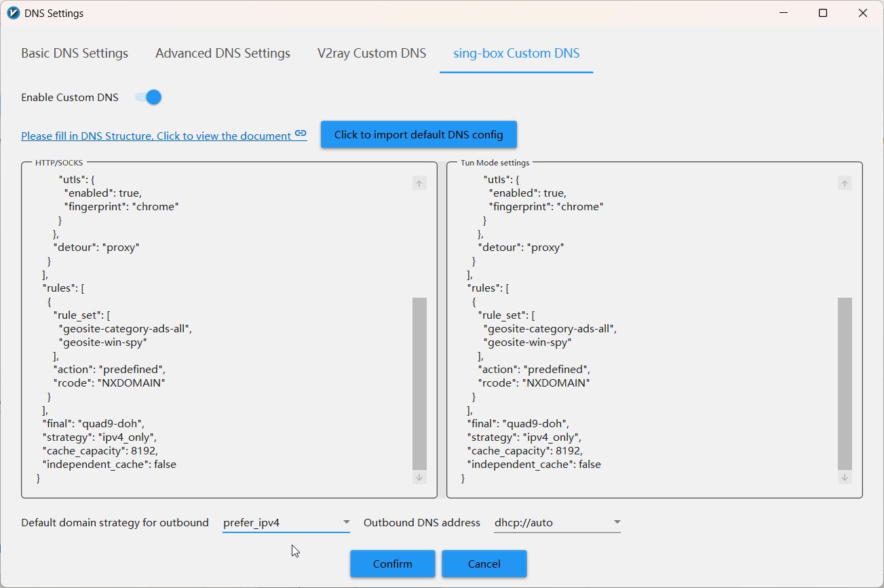Screen dimensions: 884x588
Task: Switch to the Basic DNS Settings tab
Action: tap(75, 54)
